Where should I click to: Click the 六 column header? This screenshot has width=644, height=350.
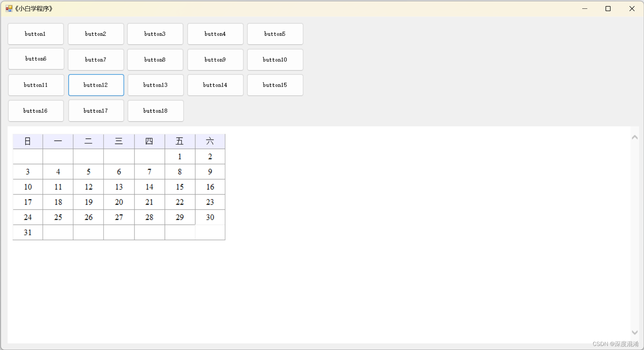pyautogui.click(x=210, y=141)
